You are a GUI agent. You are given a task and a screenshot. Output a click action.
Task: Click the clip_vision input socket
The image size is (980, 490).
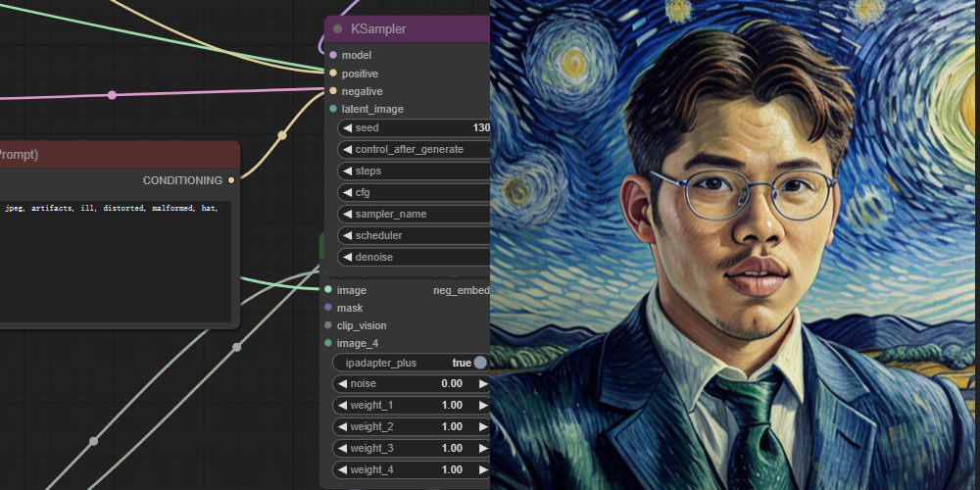pyautogui.click(x=328, y=325)
